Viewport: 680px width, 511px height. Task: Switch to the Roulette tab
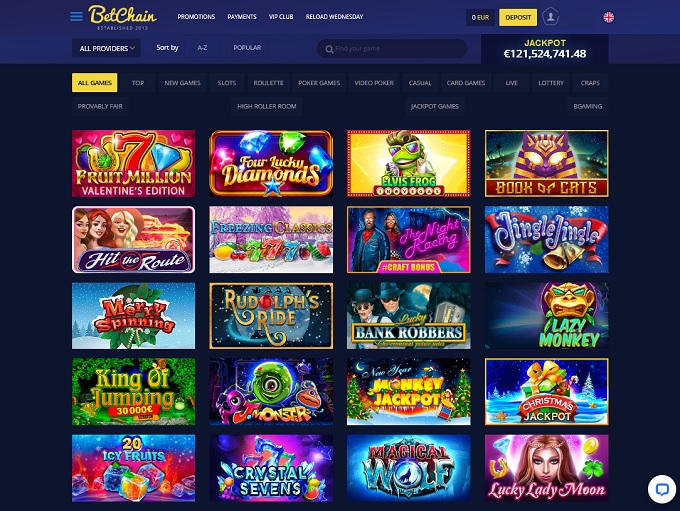coord(268,82)
